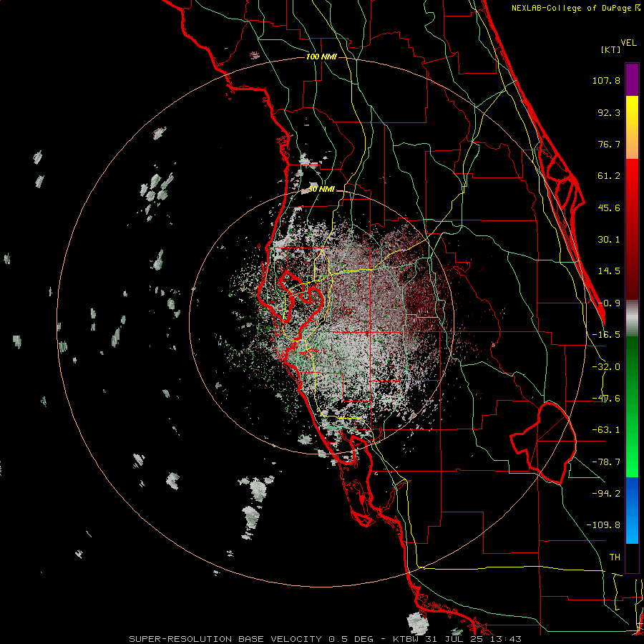The height and width of the screenshot is (644, 644).
Task: Click the 100 NMI range ring label
Action: 321,57
